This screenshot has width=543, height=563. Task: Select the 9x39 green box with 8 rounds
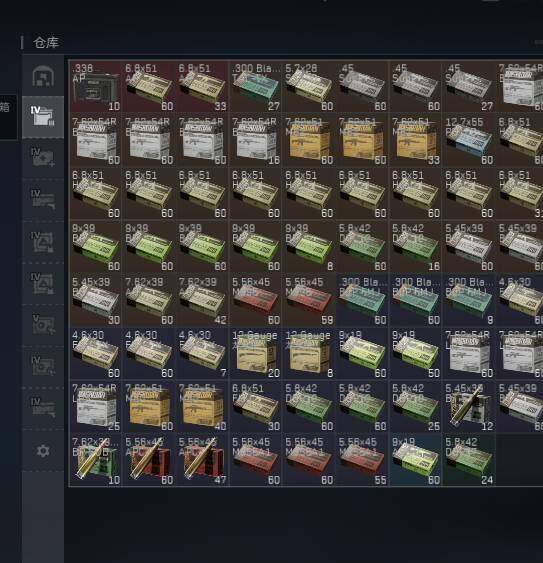coord(309,247)
